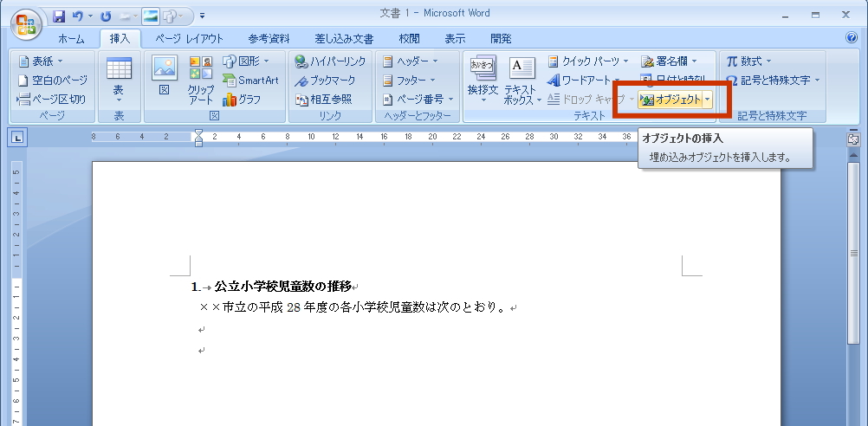The image size is (868, 426).
Task: Click heading 公立小学校児童数の推移
Action: [283, 287]
